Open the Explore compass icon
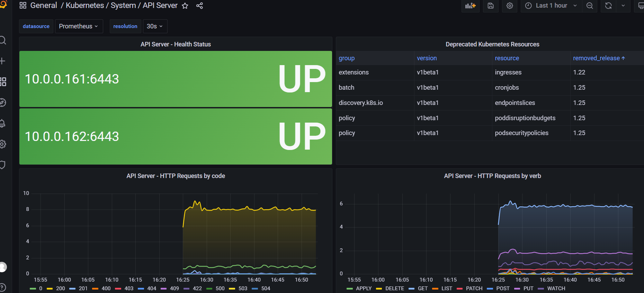Viewport: 644px width, 293px height. click(2, 103)
